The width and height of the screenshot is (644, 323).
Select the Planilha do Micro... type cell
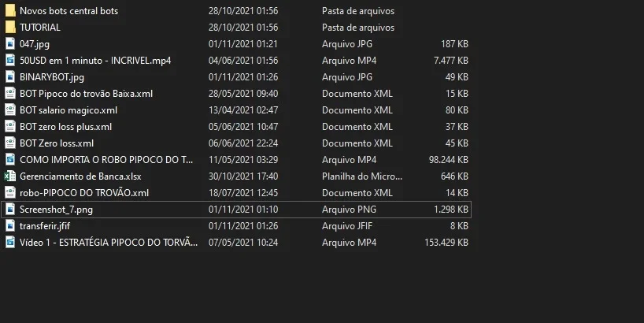pos(362,176)
